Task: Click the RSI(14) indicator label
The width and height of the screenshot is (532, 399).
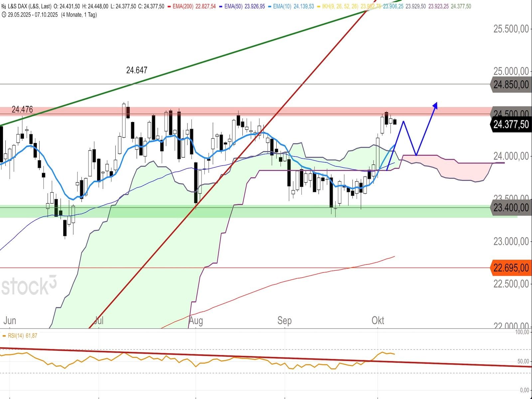Action: coord(16,336)
